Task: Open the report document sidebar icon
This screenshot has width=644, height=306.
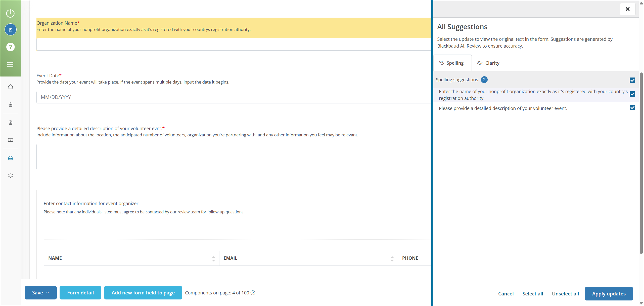Action: [x=10, y=122]
